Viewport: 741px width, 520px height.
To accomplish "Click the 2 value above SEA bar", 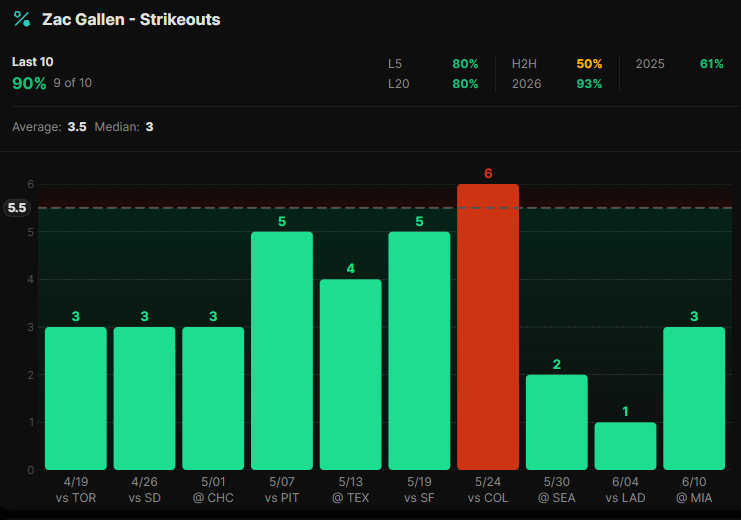I will [557, 364].
